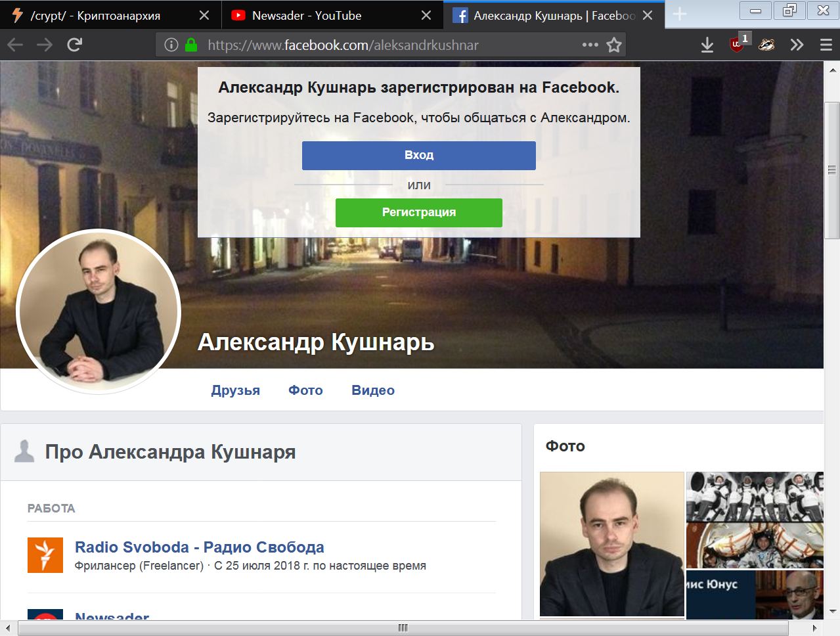
Task: Open the Фото profile tab
Action: [x=306, y=390]
